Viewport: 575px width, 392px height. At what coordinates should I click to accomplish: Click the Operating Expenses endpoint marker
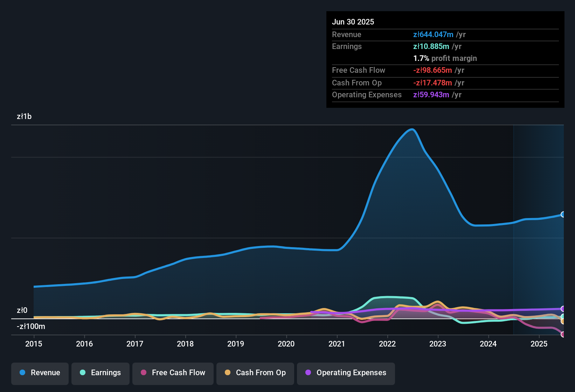tap(563, 309)
